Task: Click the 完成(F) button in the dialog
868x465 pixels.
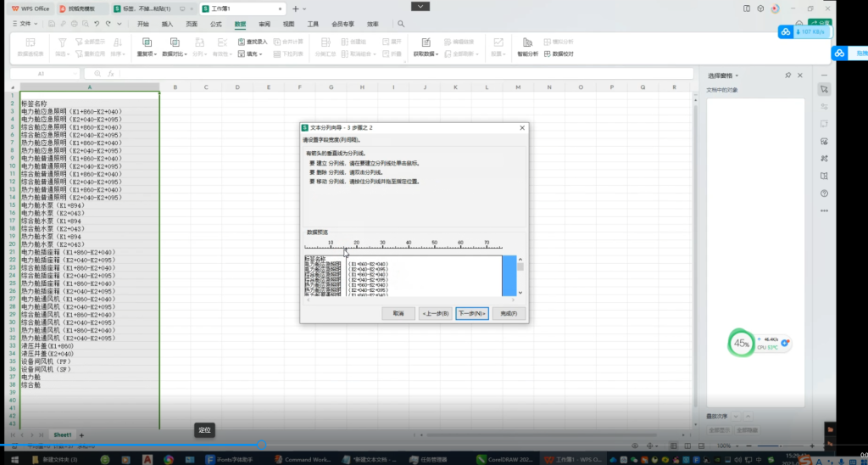Action: click(x=509, y=313)
